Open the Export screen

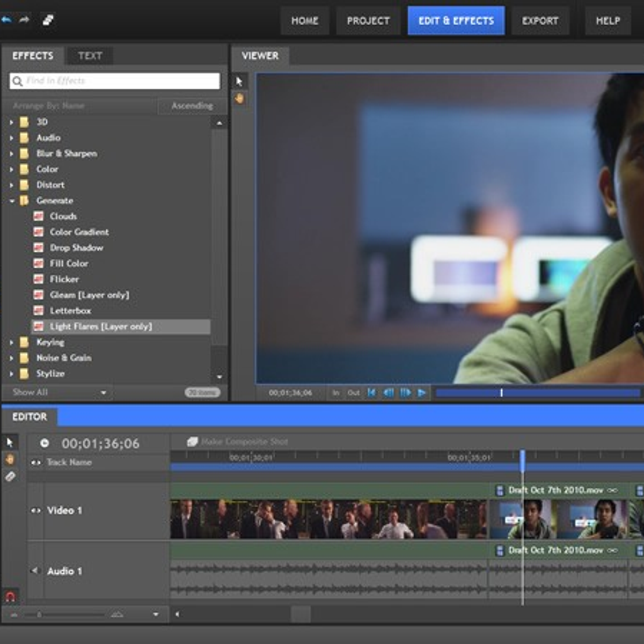coord(540,21)
